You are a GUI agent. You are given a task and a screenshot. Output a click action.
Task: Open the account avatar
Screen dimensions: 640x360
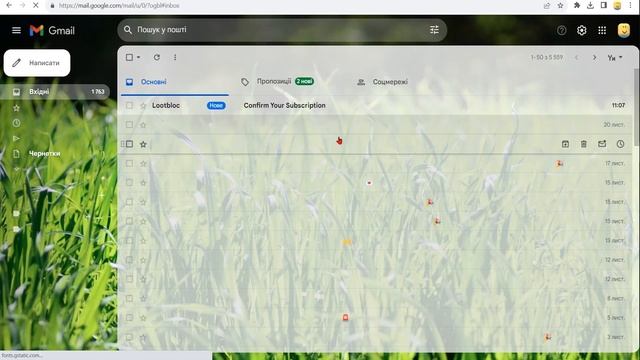point(624,30)
